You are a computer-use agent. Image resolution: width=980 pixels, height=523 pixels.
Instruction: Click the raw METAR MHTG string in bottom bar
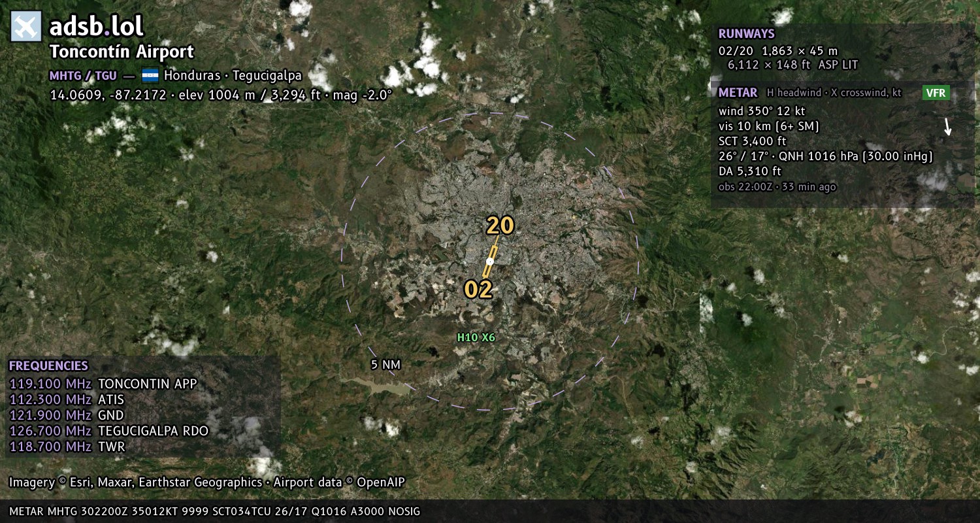215,511
